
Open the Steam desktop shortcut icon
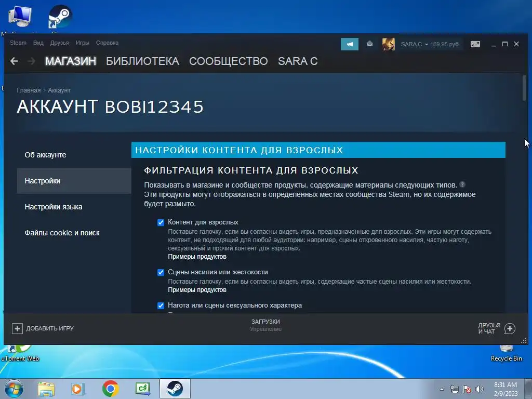click(x=60, y=17)
